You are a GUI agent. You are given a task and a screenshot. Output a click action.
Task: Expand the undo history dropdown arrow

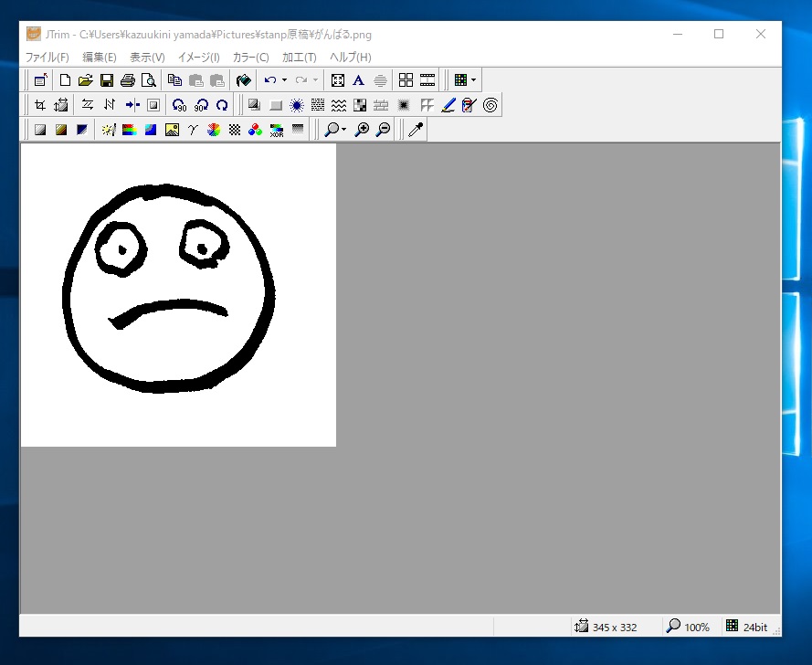click(x=284, y=80)
